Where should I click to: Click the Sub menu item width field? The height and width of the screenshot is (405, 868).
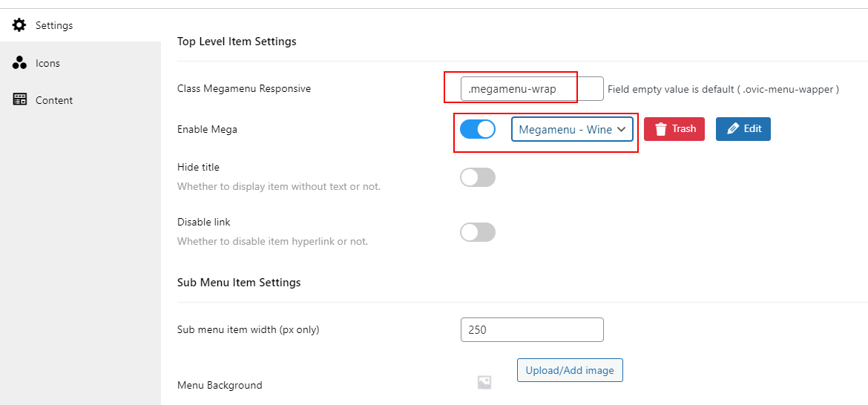coord(532,330)
